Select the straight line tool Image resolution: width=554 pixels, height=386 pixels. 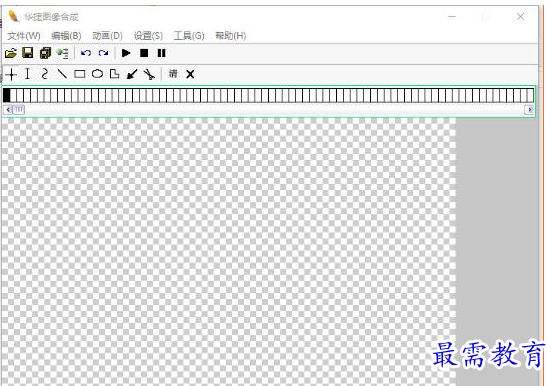tap(62, 74)
